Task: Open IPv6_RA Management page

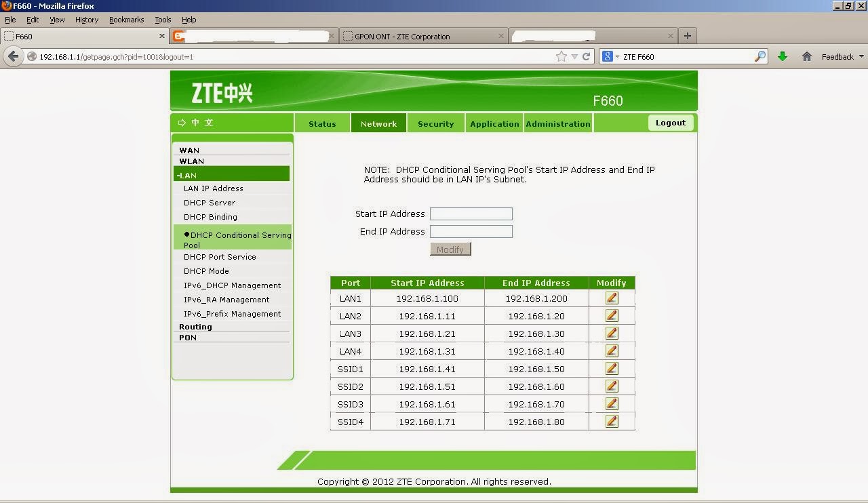Action: click(226, 300)
